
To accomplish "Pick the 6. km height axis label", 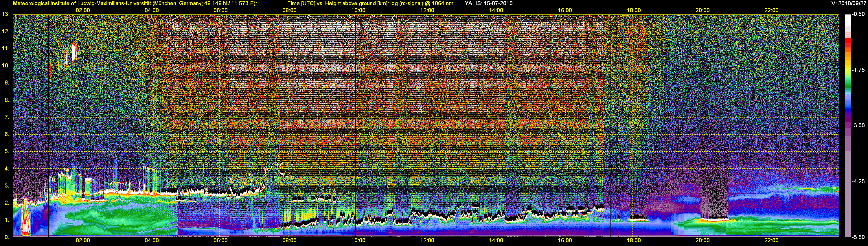I will 7,134.
